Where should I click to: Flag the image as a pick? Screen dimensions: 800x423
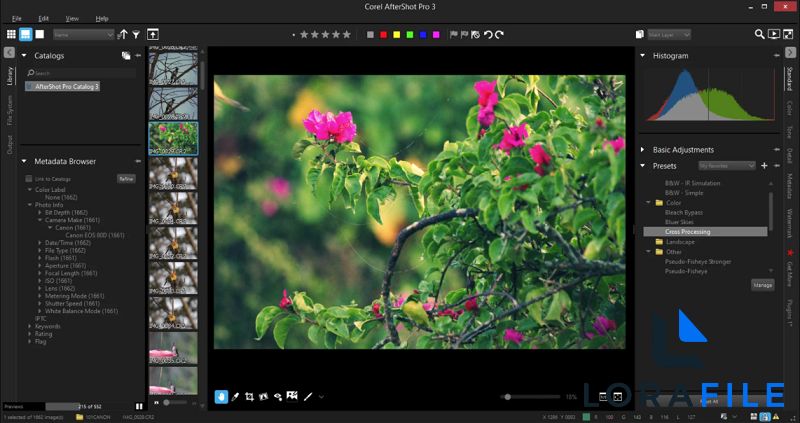tap(454, 35)
